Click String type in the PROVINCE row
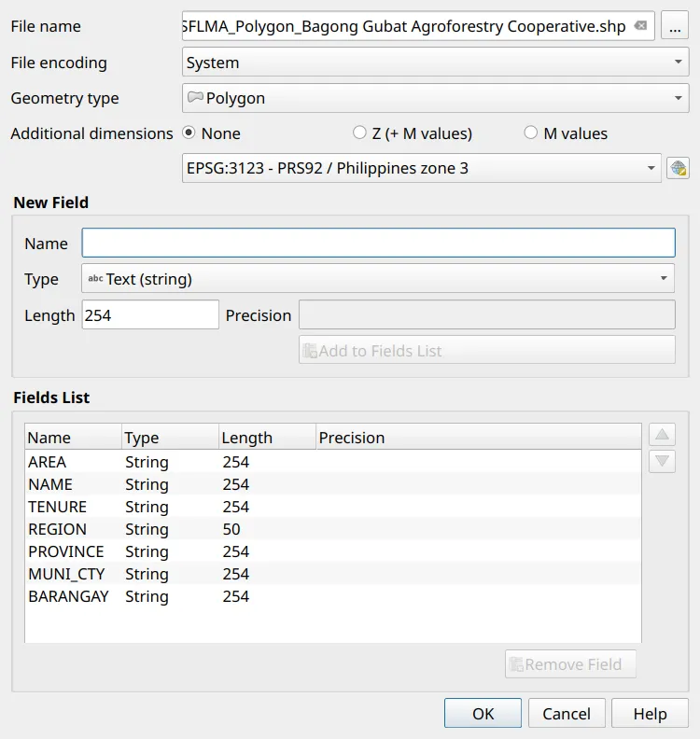The image size is (700, 739). click(147, 551)
